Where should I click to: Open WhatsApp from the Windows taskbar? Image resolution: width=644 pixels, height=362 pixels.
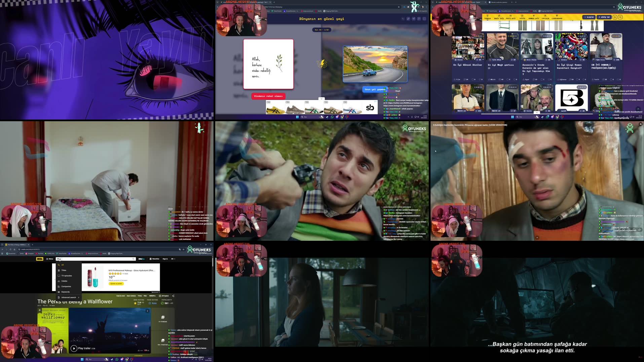[117, 359]
